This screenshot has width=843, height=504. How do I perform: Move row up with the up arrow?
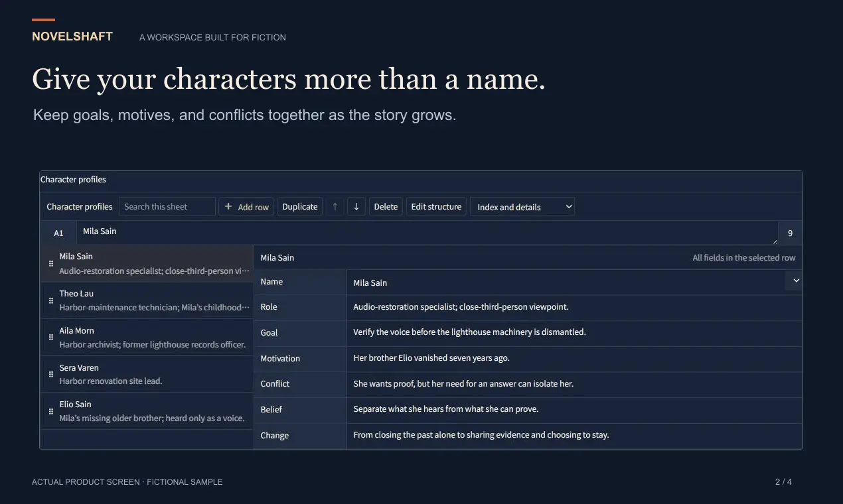(x=335, y=207)
